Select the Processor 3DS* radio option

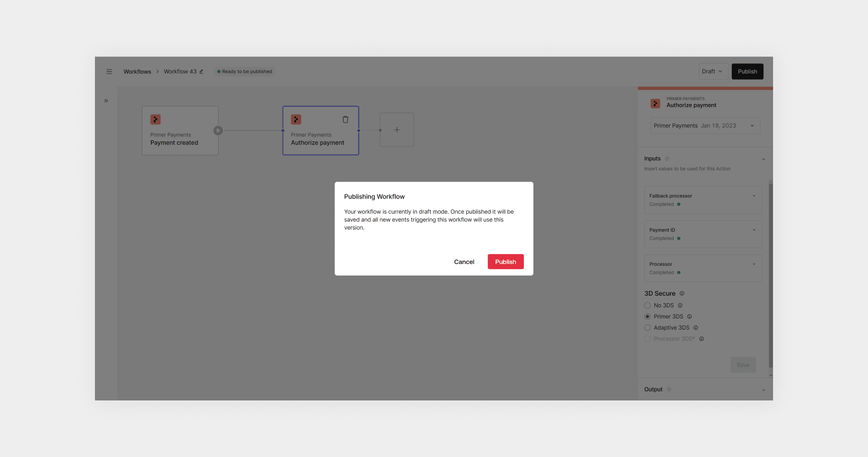coord(648,339)
